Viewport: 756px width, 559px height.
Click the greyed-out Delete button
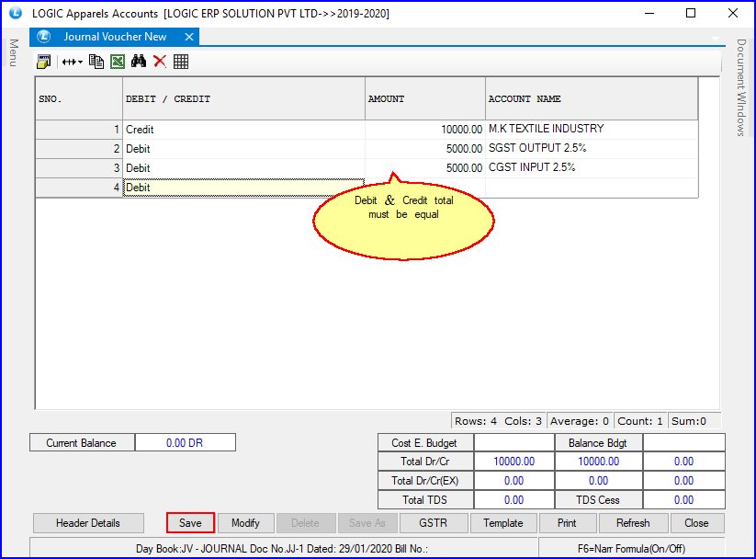(x=305, y=523)
